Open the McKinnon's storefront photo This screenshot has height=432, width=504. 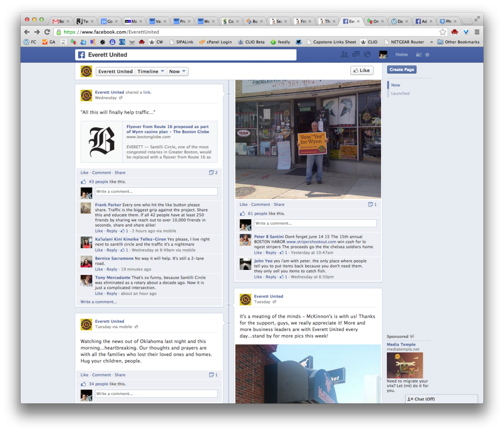point(308,374)
